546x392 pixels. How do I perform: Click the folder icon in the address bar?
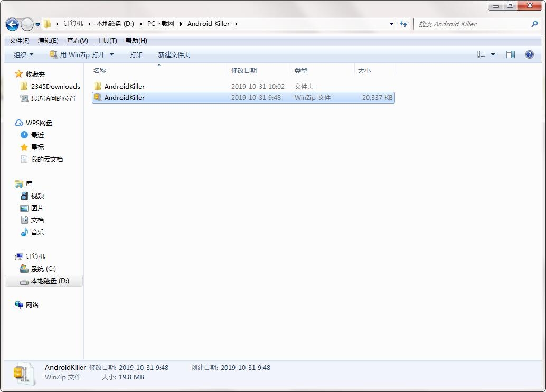click(x=48, y=24)
